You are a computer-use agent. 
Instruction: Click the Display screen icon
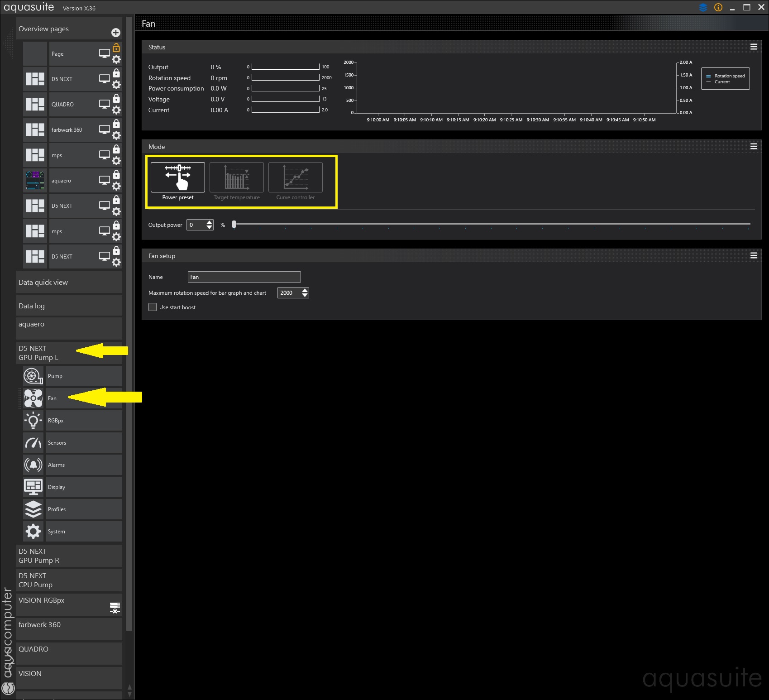(x=33, y=487)
